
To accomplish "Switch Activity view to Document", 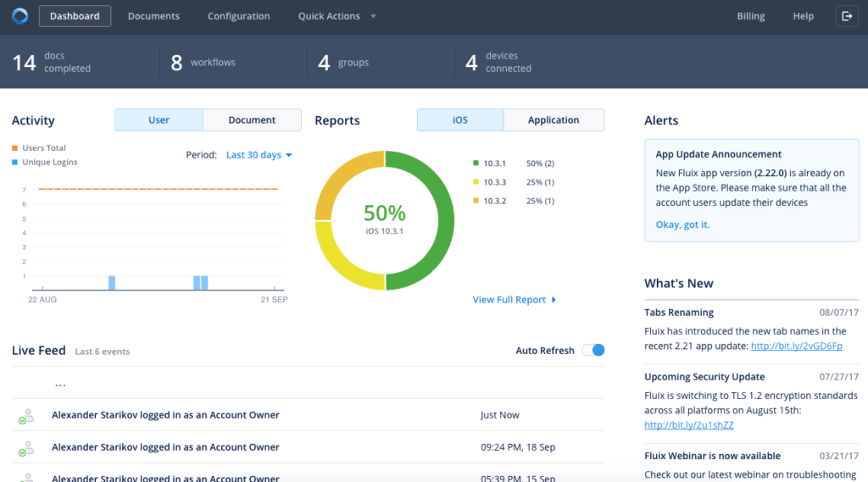I will click(x=252, y=120).
